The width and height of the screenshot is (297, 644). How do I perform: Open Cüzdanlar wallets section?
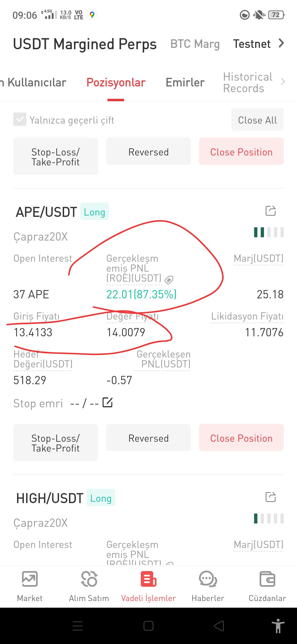point(267,586)
